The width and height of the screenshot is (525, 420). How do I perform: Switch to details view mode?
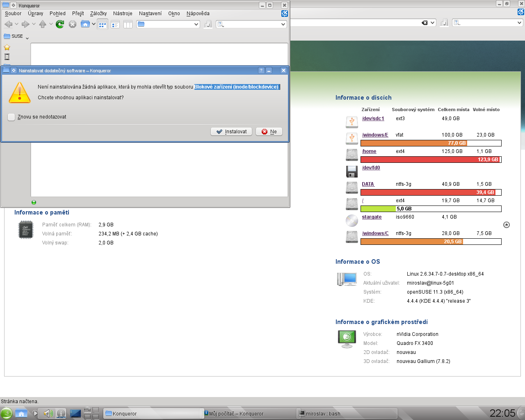pyautogui.click(x=115, y=25)
